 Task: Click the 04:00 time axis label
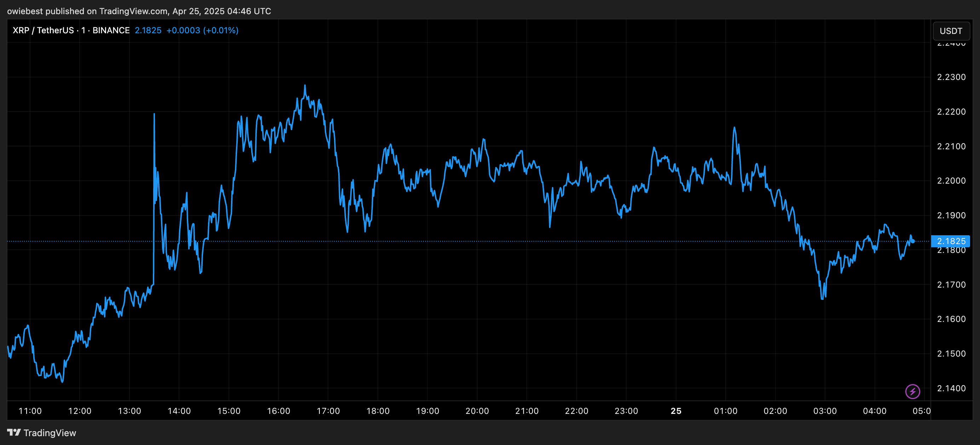(x=875, y=411)
